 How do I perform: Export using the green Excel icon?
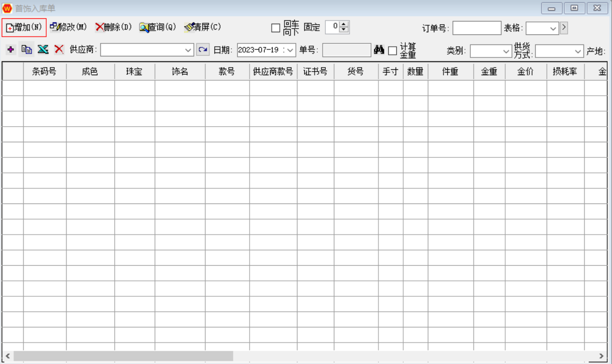[43, 50]
